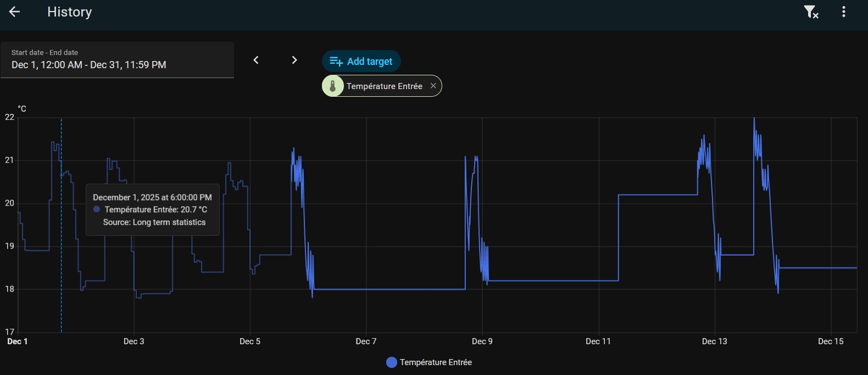The height and width of the screenshot is (375, 868).
Task: Open the three-dot overflow menu
Action: (844, 12)
